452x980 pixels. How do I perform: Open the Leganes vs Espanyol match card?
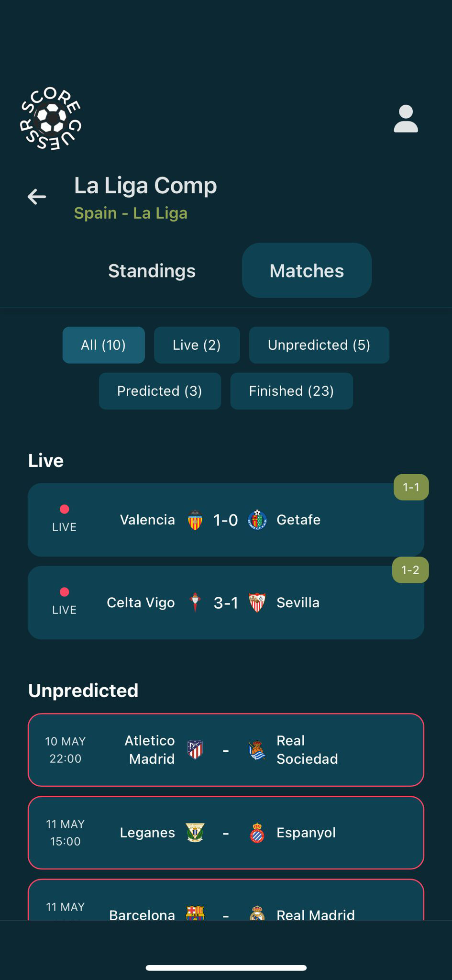[226, 833]
